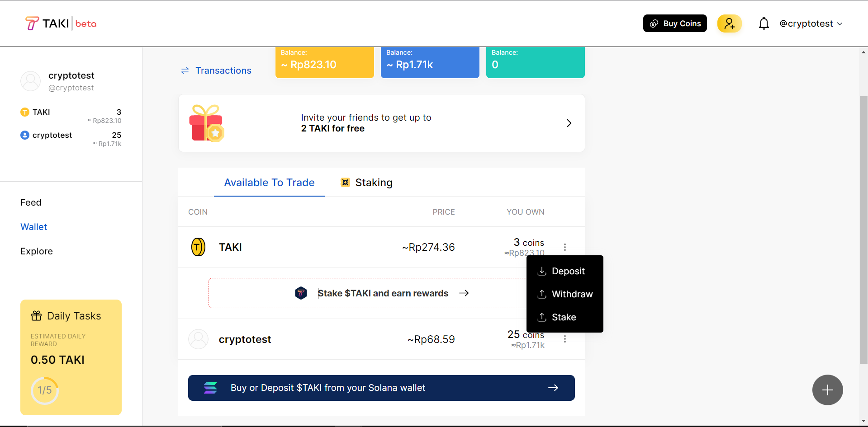Choose Withdraw in the context menu
This screenshot has width=868, height=427.
point(565,294)
